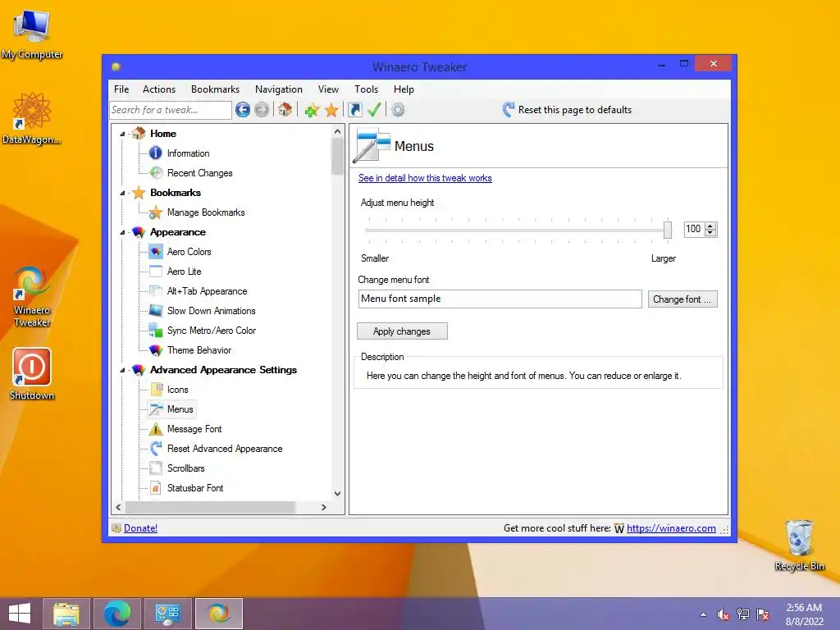
Task: Select Slow Down Animations tree item
Action: pyautogui.click(x=211, y=311)
